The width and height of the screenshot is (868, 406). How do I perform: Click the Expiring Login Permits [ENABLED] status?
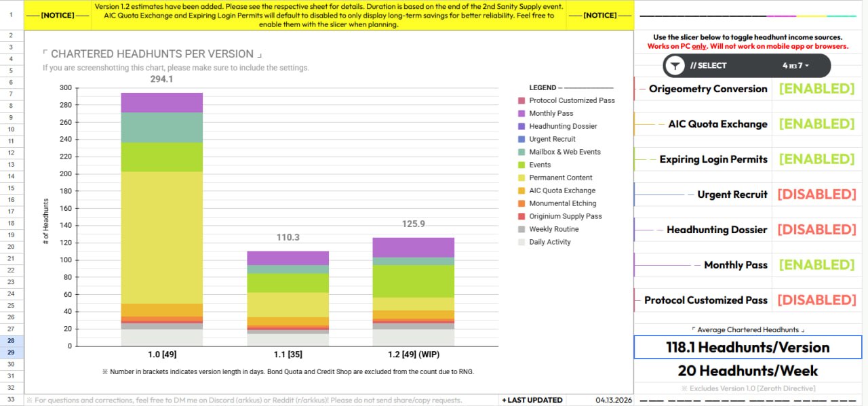[816, 159]
